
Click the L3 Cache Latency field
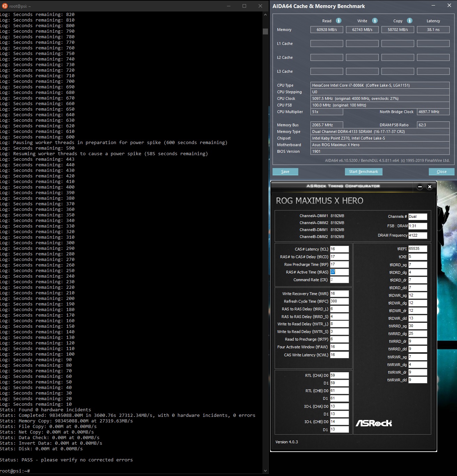point(433,71)
